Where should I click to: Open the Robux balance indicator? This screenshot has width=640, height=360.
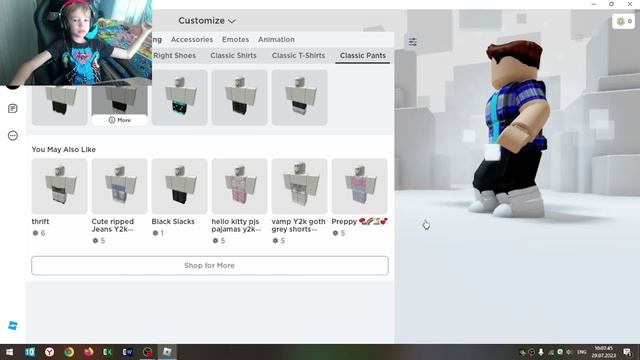(x=624, y=21)
